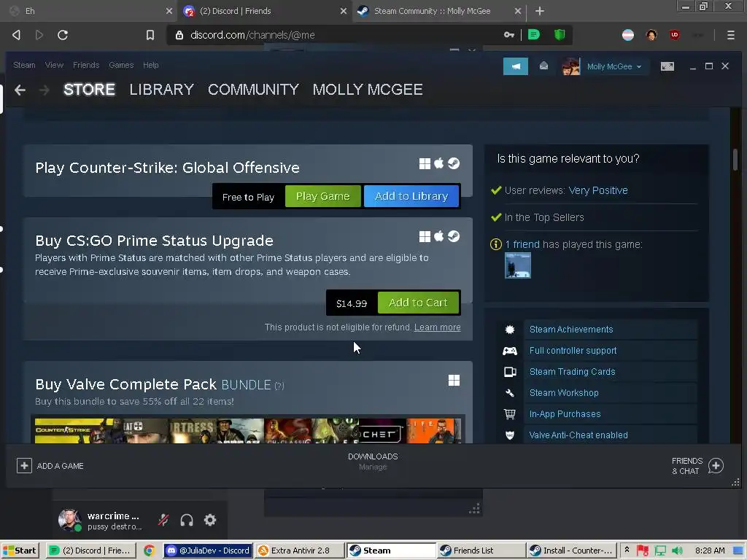Screen dimensions: 747x560
Task: Click the browser profile avatar icon
Action: [x=651, y=35]
